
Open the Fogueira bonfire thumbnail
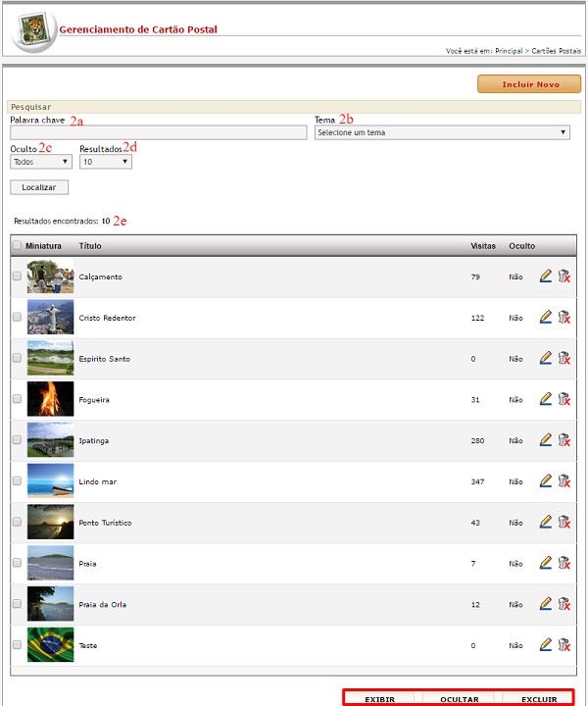click(50, 399)
